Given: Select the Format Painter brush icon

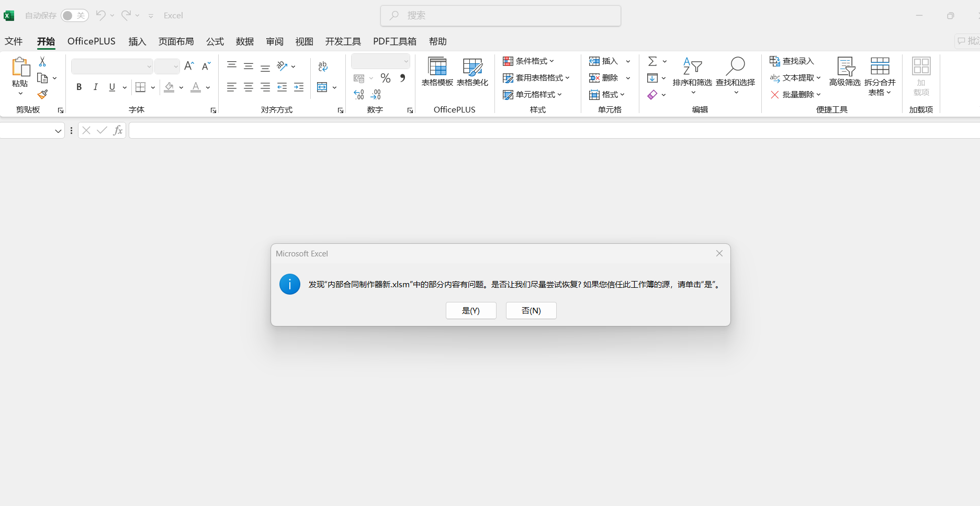Looking at the screenshot, I should (x=42, y=94).
